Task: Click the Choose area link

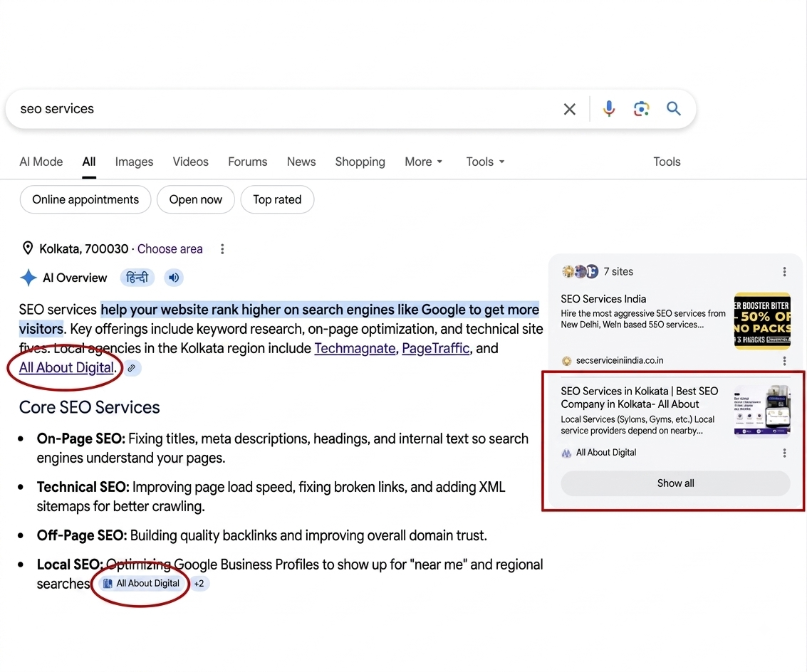Action: pos(170,249)
